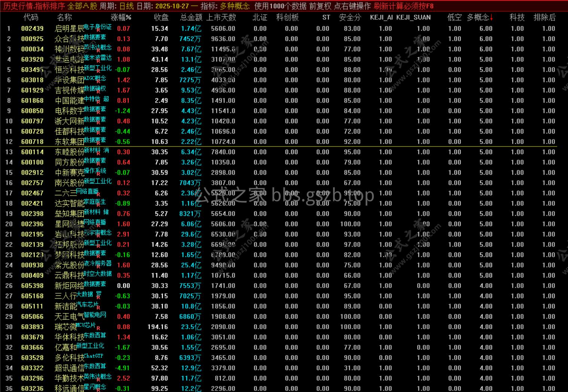The image size is (568, 392).
Task: Click stock name 天正电气
Action: [x=70, y=317]
